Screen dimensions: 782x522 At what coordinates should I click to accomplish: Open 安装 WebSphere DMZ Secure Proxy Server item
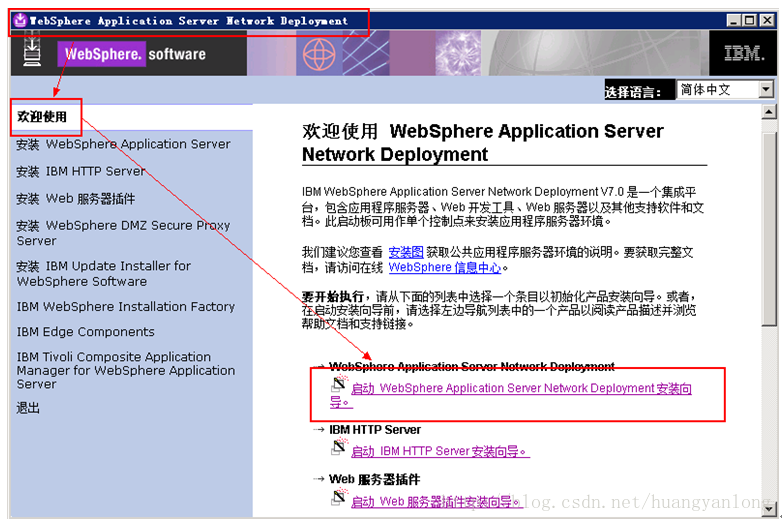(123, 233)
